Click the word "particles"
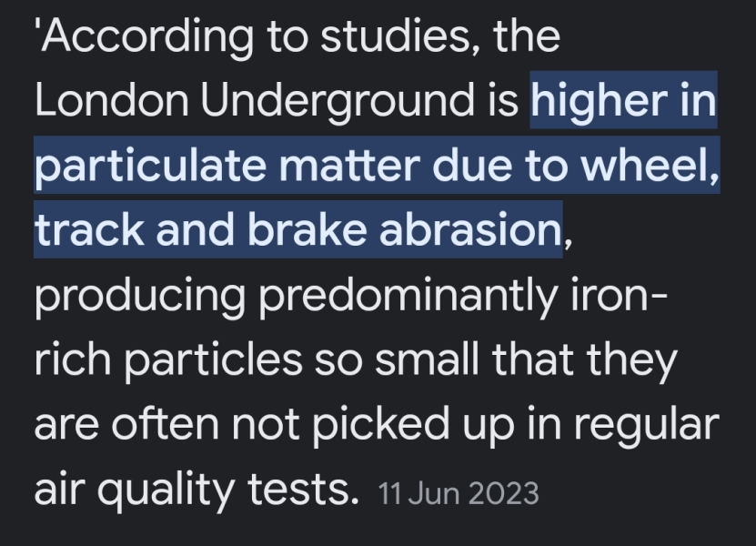This screenshot has height=546, width=756. 210,361
